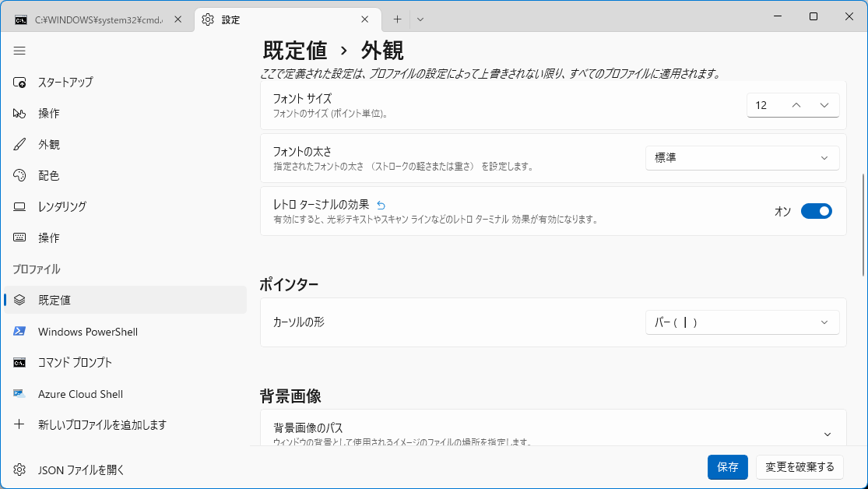Open the Azure Cloud Shell profile
The width and height of the screenshot is (868, 489).
[x=80, y=394]
